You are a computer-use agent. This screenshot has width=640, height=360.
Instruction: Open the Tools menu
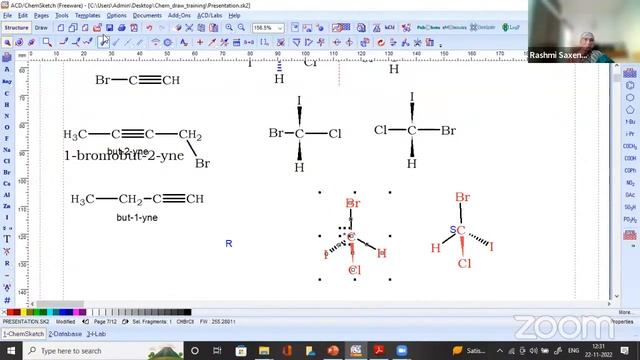point(62,16)
